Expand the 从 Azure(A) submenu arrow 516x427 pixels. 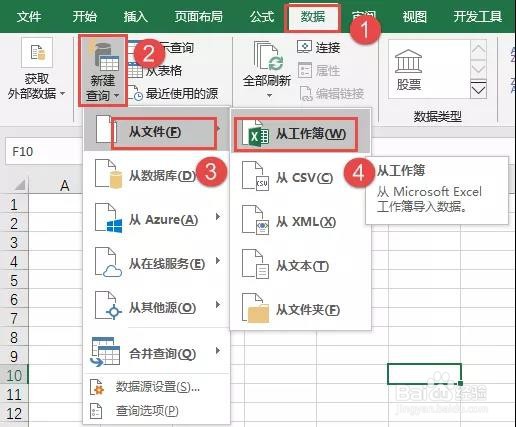(218, 217)
